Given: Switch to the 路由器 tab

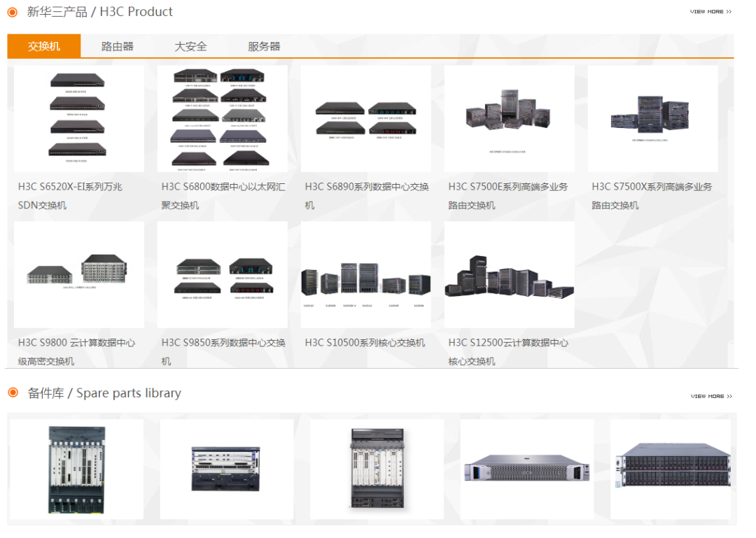Looking at the screenshot, I should 118,46.
